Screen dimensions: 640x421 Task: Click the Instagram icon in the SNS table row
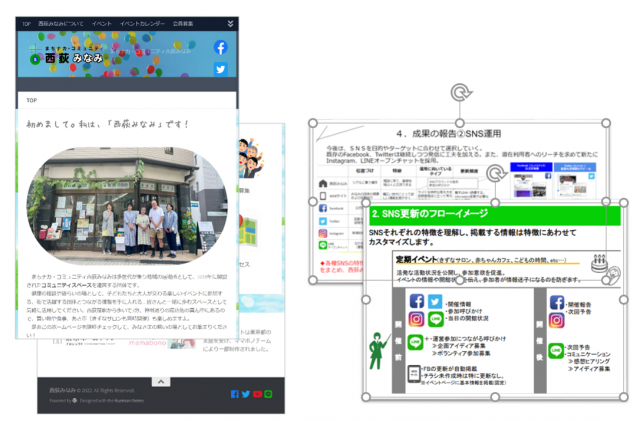click(x=323, y=234)
